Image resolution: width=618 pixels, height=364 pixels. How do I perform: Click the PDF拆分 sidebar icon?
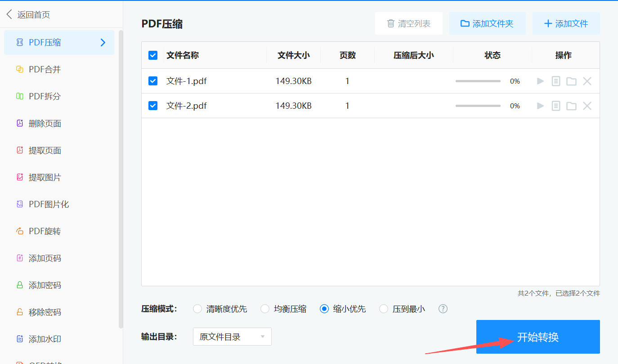point(19,96)
